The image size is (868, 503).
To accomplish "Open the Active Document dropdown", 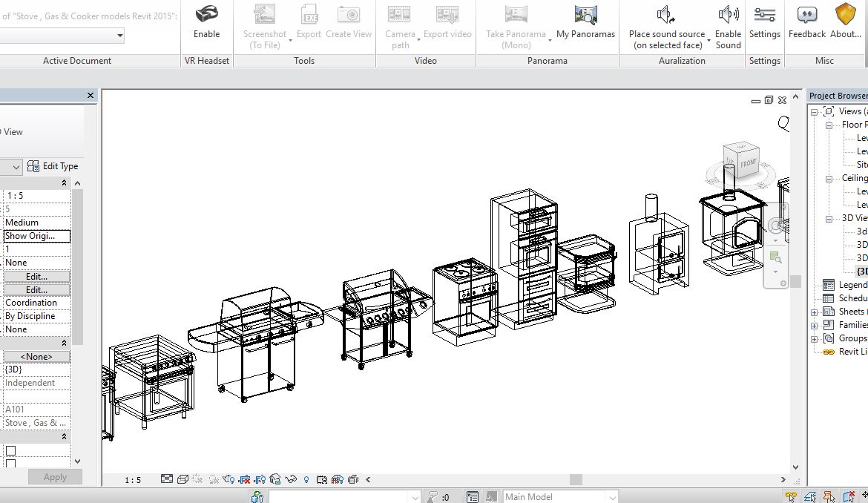I will 119,35.
